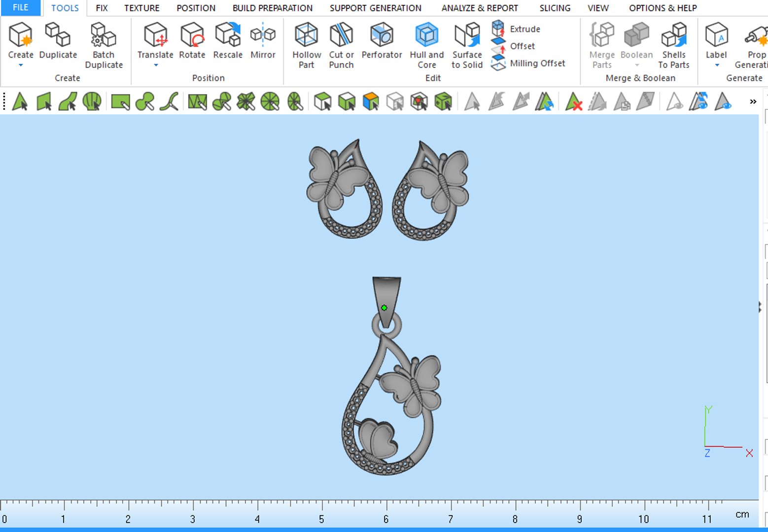Select the rectangle window marking tool
The image size is (768, 532).
click(120, 101)
